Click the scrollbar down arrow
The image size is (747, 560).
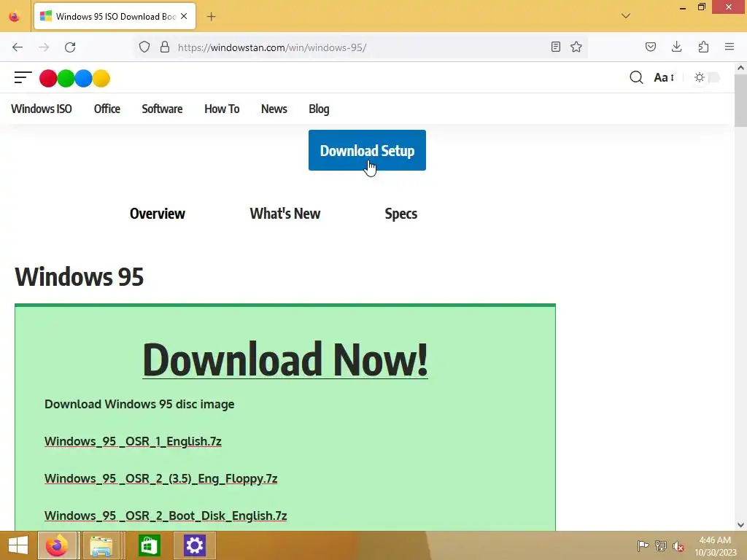[x=741, y=525]
